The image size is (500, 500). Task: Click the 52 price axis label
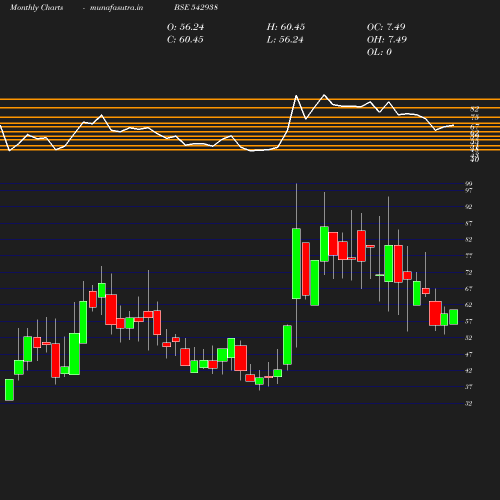[469, 338]
